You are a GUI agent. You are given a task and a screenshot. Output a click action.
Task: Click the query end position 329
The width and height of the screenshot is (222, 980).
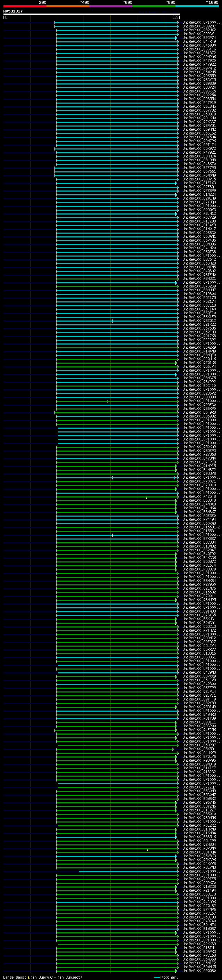click(x=175, y=17)
